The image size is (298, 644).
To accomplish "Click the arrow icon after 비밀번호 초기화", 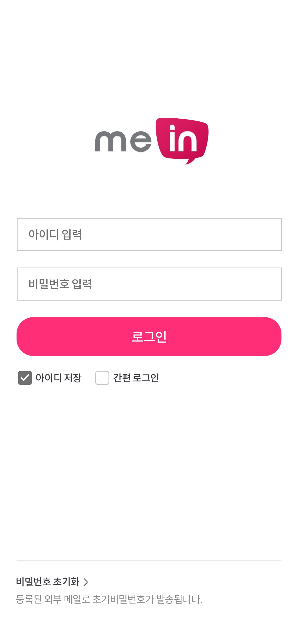I will tap(86, 582).
